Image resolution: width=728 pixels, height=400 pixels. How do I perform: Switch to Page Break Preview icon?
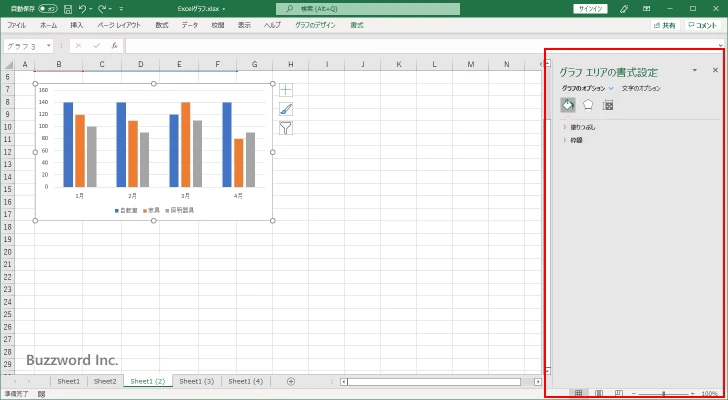[x=618, y=394]
